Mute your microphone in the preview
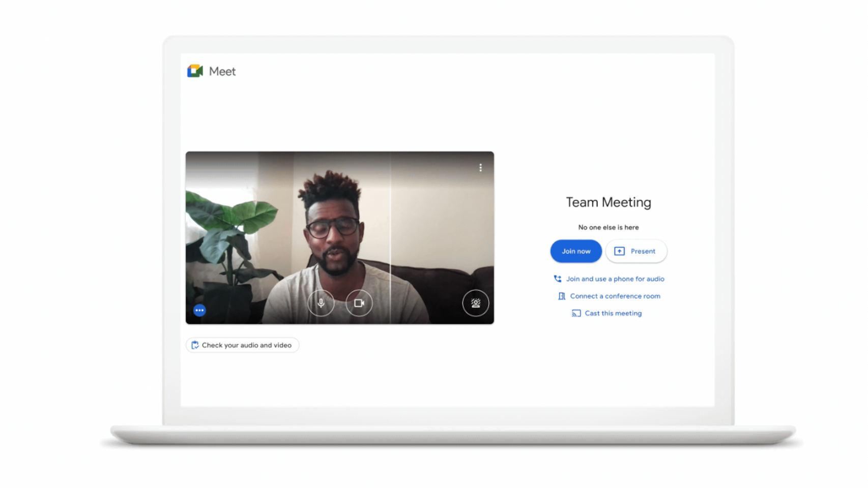The image size is (868, 488). (x=321, y=303)
